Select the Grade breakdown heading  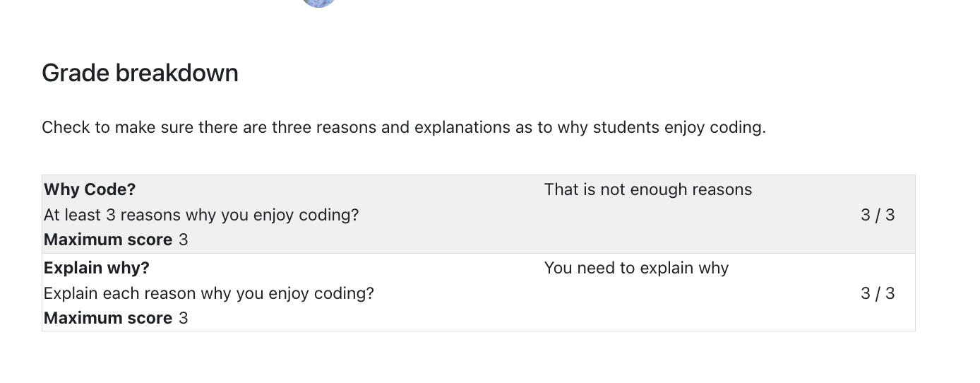tap(140, 73)
